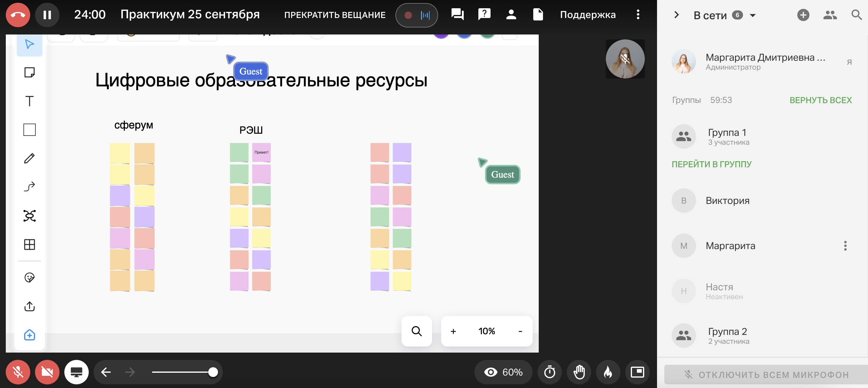The width and height of the screenshot is (868, 388).
Task: Click top green sticky under РЭШ
Action: [239, 153]
